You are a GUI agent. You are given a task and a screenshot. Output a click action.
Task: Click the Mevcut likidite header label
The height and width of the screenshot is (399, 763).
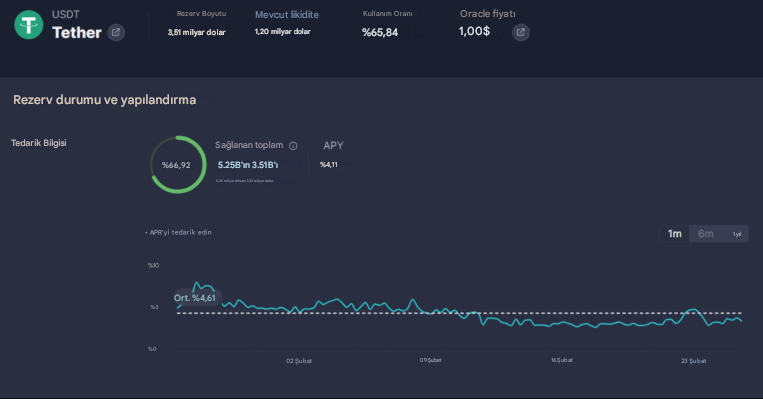[x=287, y=15]
